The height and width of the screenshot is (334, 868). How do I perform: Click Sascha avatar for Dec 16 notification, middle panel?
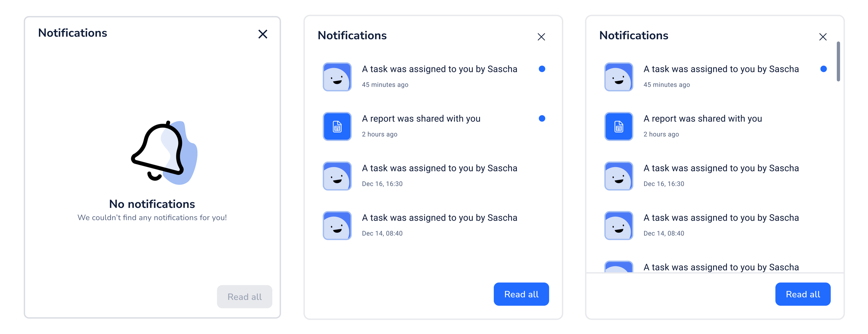point(337,176)
